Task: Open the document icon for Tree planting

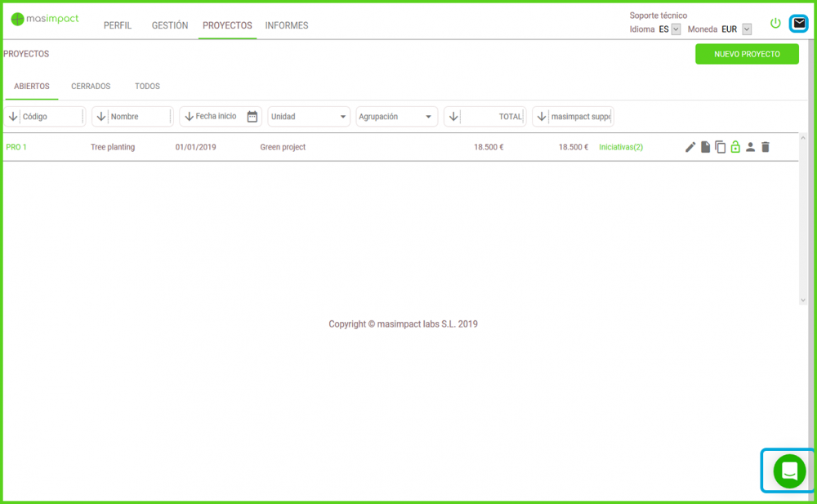Action: (705, 147)
